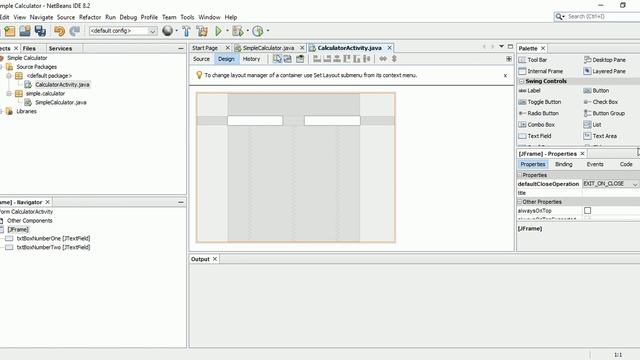Switch to Start Page tab

pyautogui.click(x=205, y=48)
